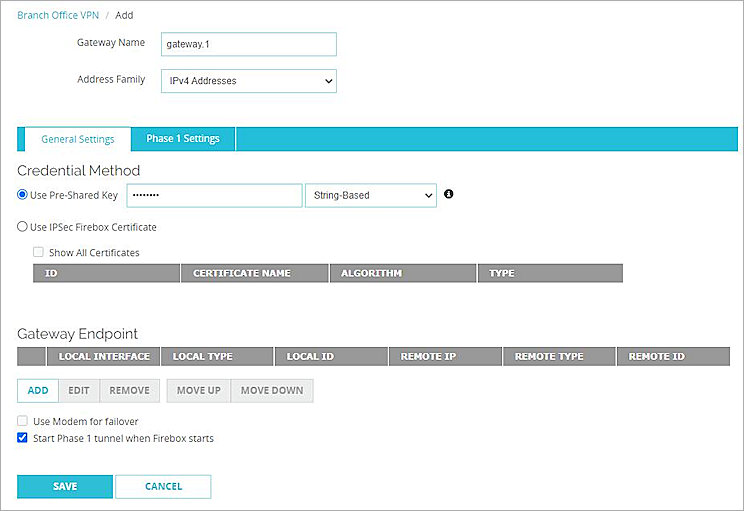Open the Address Family dropdown
744x511 pixels.
pyautogui.click(x=248, y=80)
